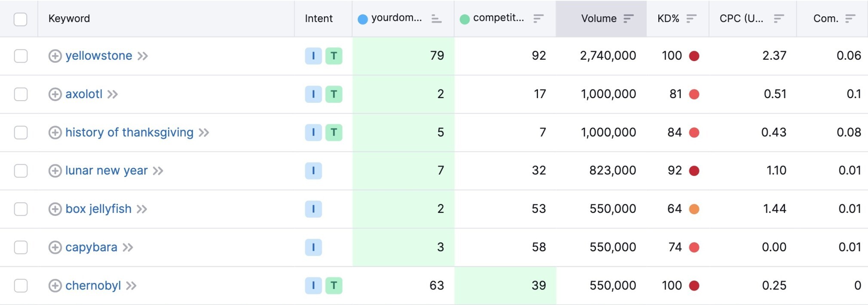Viewport: 868px width, 305px height.
Task: Open the yellowstone keyword link
Action: pyautogui.click(x=99, y=56)
